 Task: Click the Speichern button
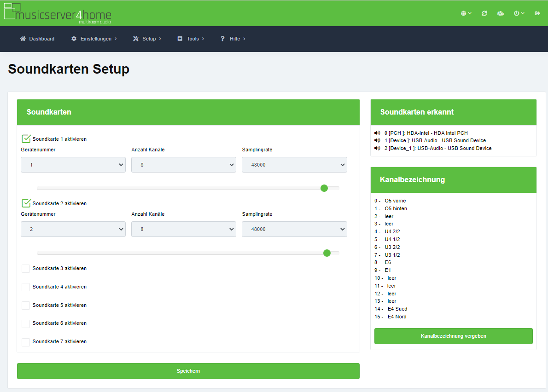click(x=188, y=371)
